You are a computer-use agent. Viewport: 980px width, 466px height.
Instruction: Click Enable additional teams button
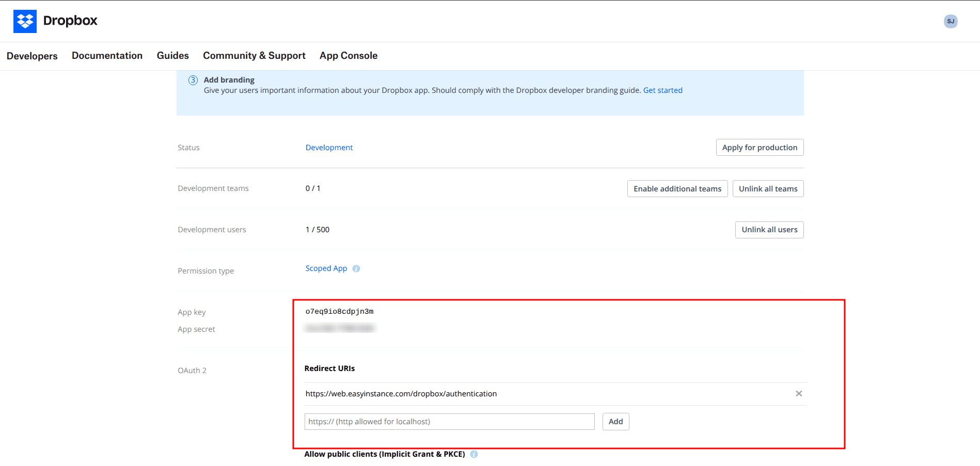pyautogui.click(x=677, y=189)
